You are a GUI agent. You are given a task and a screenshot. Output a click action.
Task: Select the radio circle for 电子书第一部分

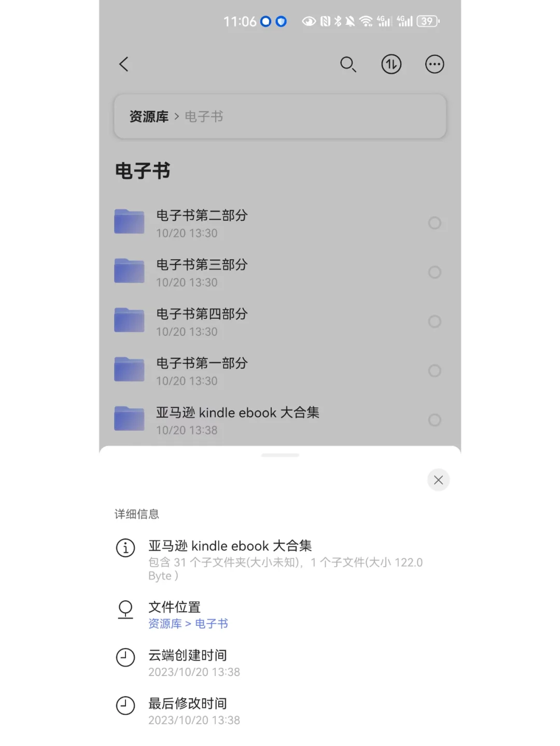tap(435, 371)
